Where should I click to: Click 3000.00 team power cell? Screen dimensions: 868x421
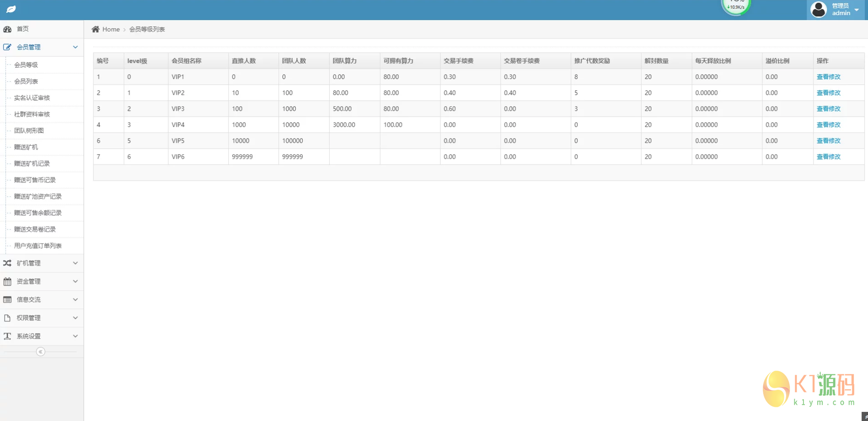[354, 125]
